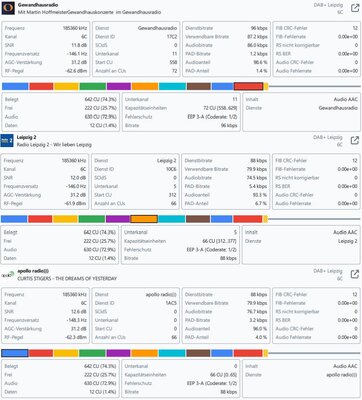Click 'Radio Leipzig 2 - Wir lieben Leipzig' text

[54, 145]
